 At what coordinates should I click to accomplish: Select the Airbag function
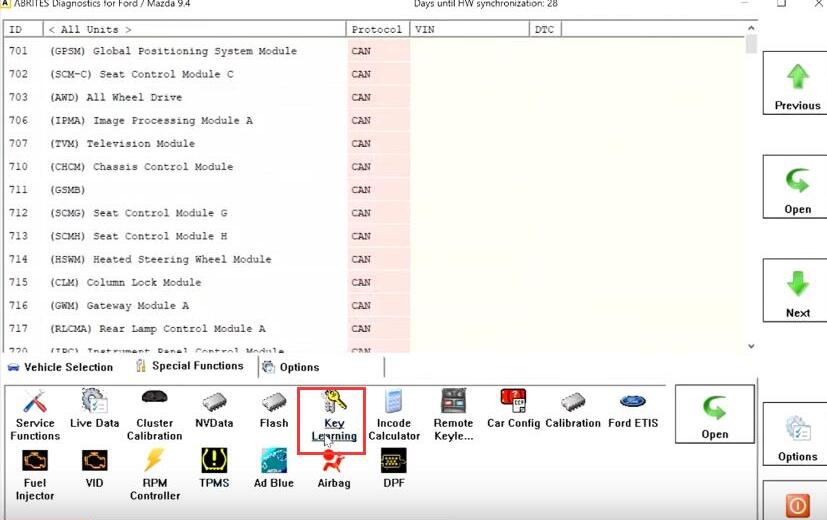(334, 469)
